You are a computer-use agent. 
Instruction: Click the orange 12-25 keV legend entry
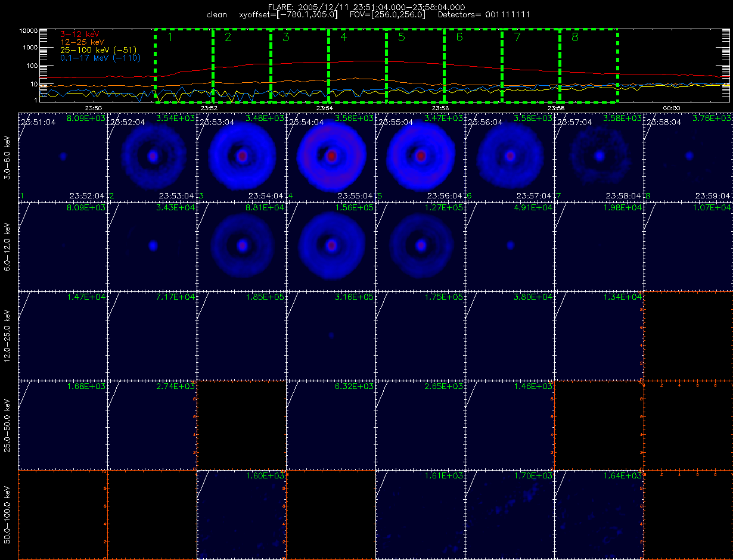coord(83,42)
